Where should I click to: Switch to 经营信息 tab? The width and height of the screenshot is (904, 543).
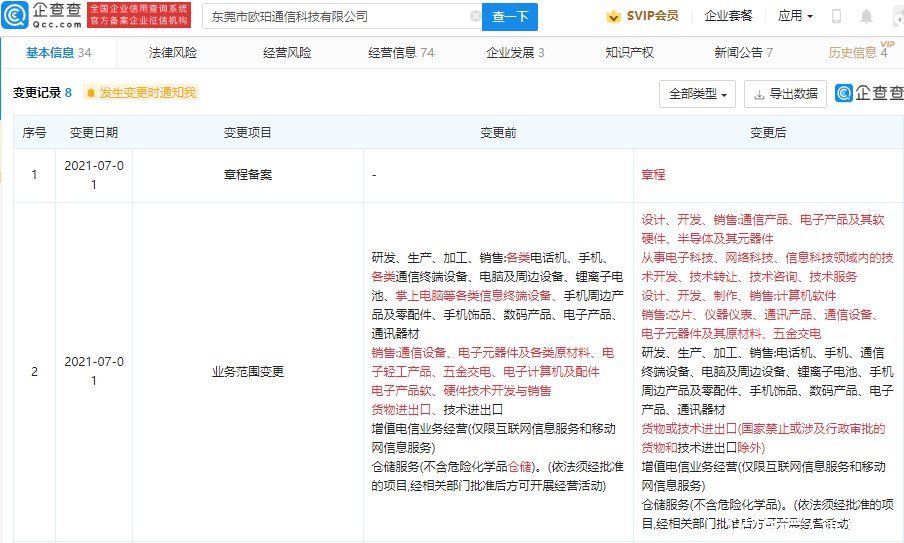pos(401,52)
